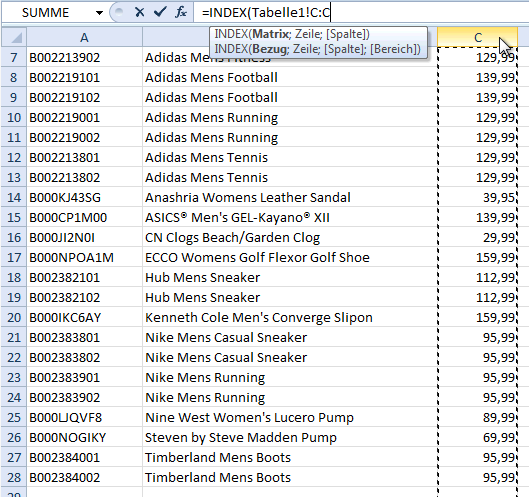Select row 10 header
Screen dimensions: 529x497
(14, 117)
